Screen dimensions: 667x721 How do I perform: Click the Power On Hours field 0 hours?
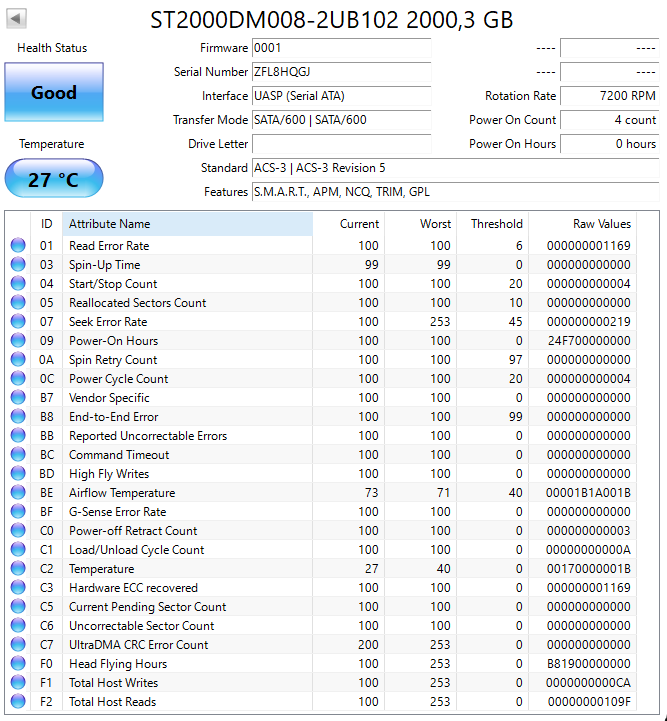click(610, 144)
